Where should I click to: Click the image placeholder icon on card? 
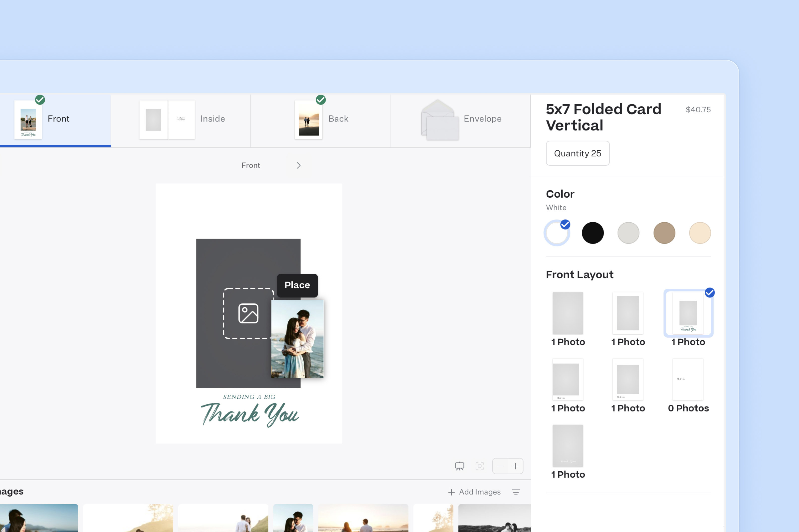(x=248, y=313)
